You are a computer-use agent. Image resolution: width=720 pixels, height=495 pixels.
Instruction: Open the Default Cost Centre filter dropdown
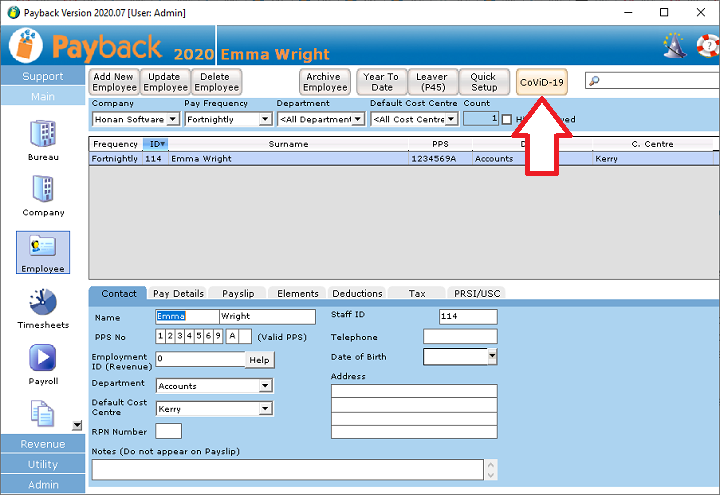451,120
